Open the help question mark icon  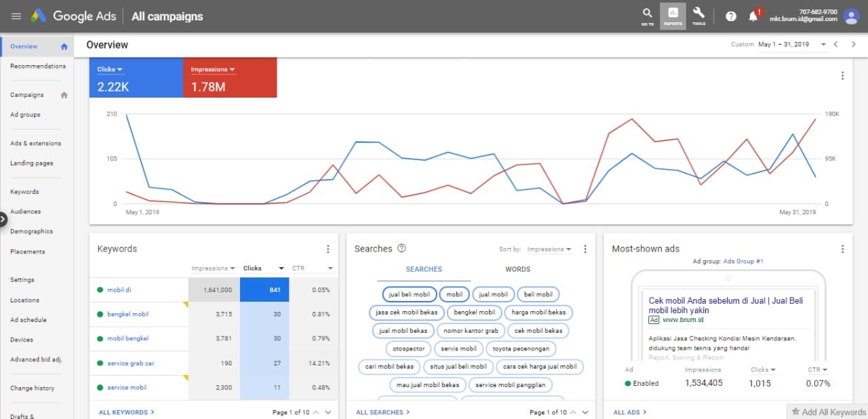click(x=731, y=16)
